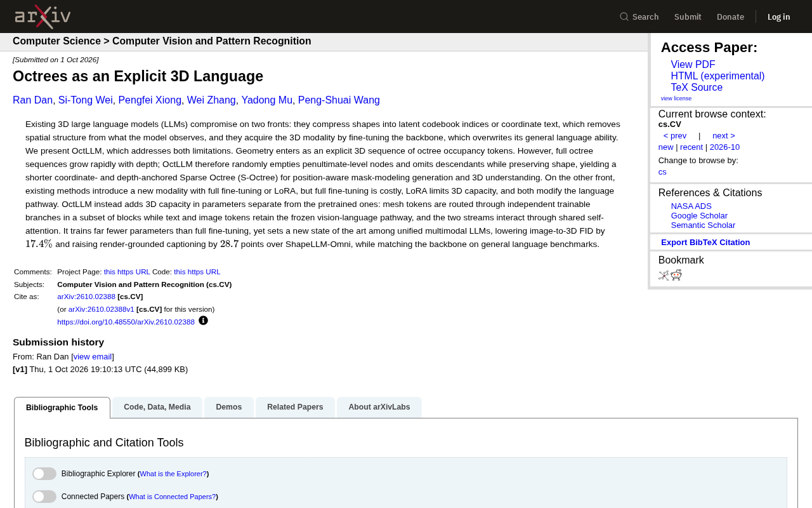812x508 pixels.
Task: Share paper via Reddit icon
Action: tap(676, 275)
